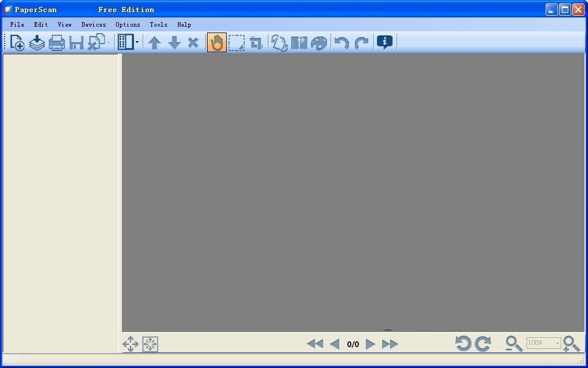
Task: Click the fit-to-window inward arrows icon
Action: (x=150, y=344)
